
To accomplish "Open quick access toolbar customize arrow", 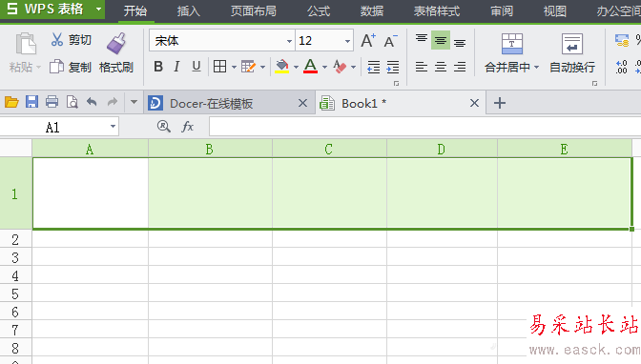I will tap(134, 102).
